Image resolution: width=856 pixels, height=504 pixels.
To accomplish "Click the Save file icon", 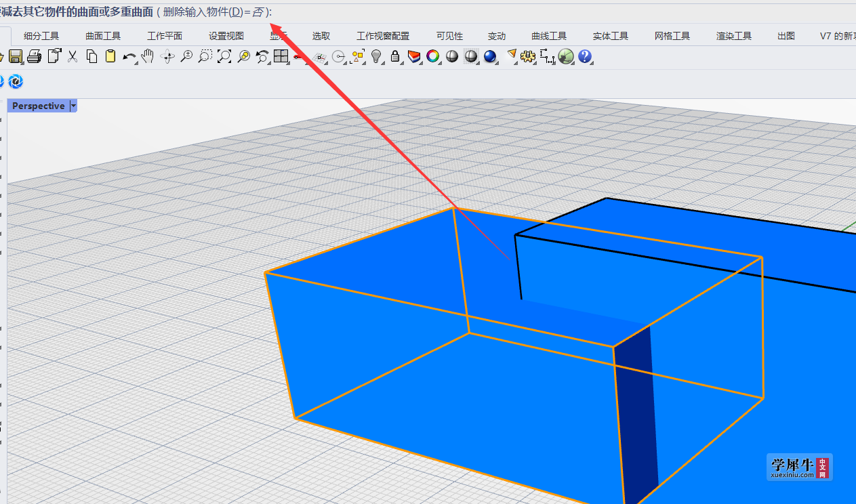I will pos(16,57).
